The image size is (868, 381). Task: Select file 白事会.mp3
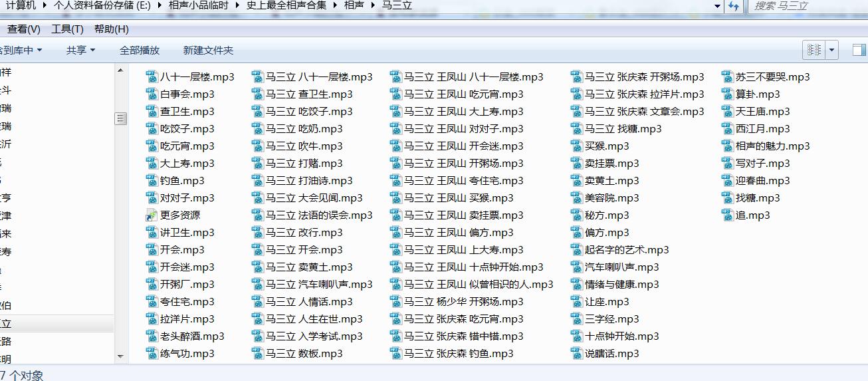point(179,94)
